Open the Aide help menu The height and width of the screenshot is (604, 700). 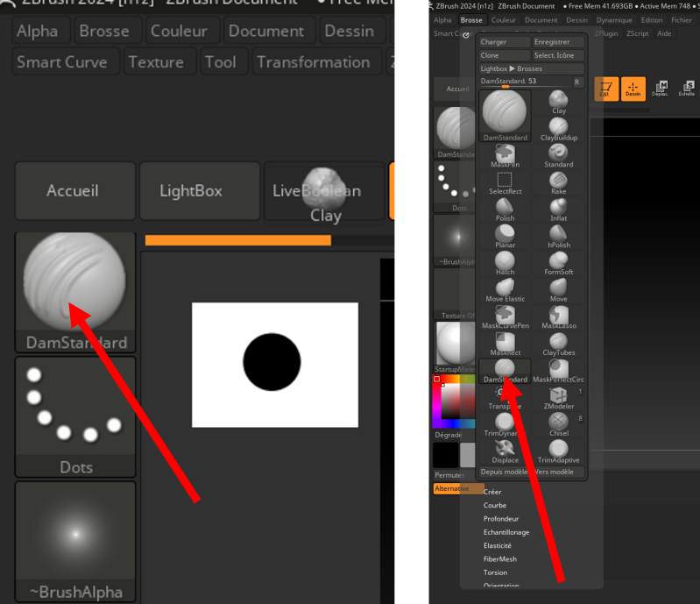[664, 33]
